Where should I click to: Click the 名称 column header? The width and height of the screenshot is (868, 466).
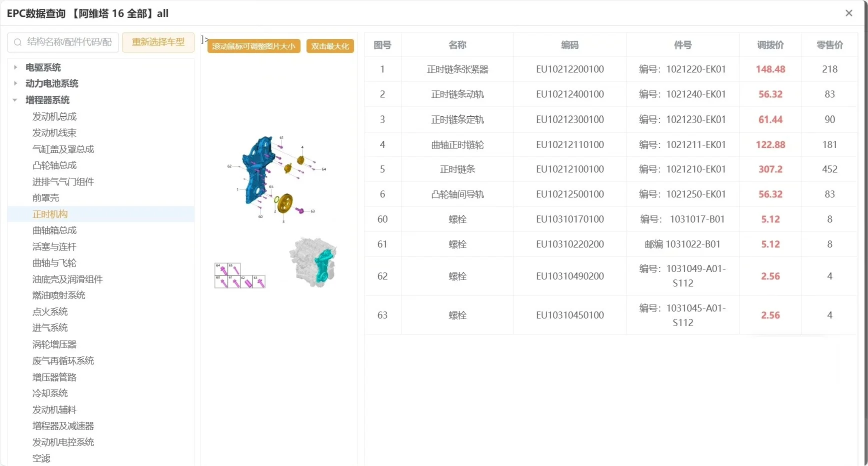pos(457,45)
